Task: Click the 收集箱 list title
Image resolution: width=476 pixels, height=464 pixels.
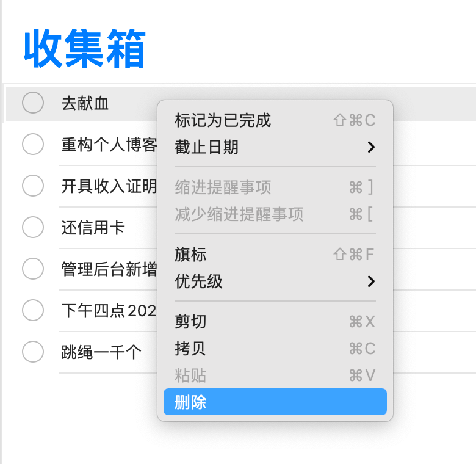Action: (x=85, y=48)
